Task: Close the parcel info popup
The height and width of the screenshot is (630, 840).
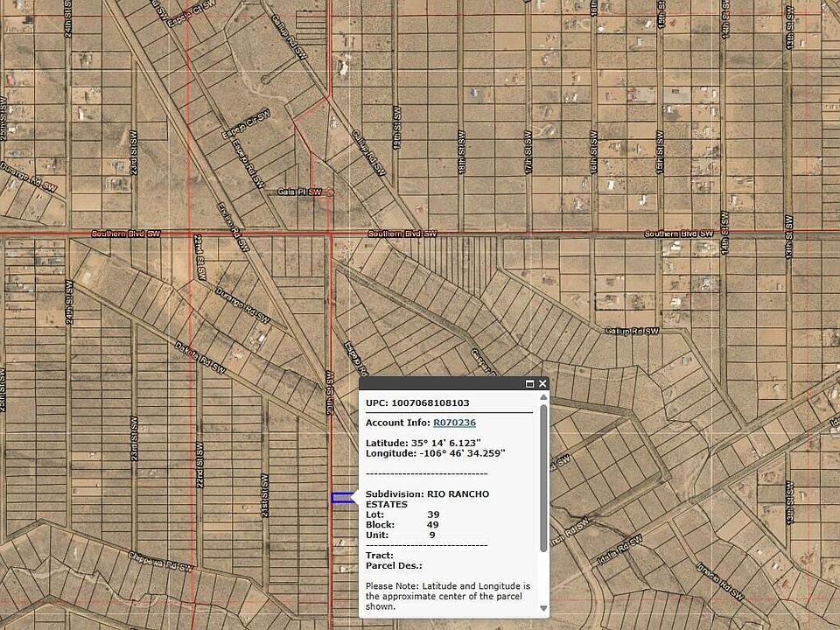Action: [542, 383]
